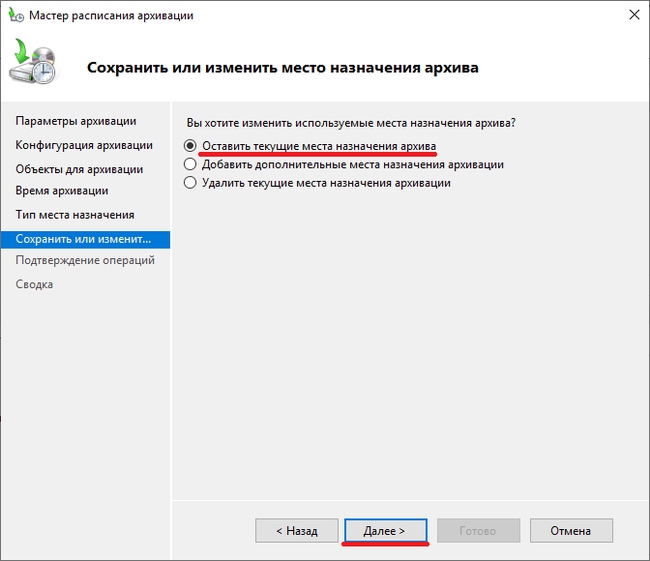Click the 'Сводка' step

point(34,284)
